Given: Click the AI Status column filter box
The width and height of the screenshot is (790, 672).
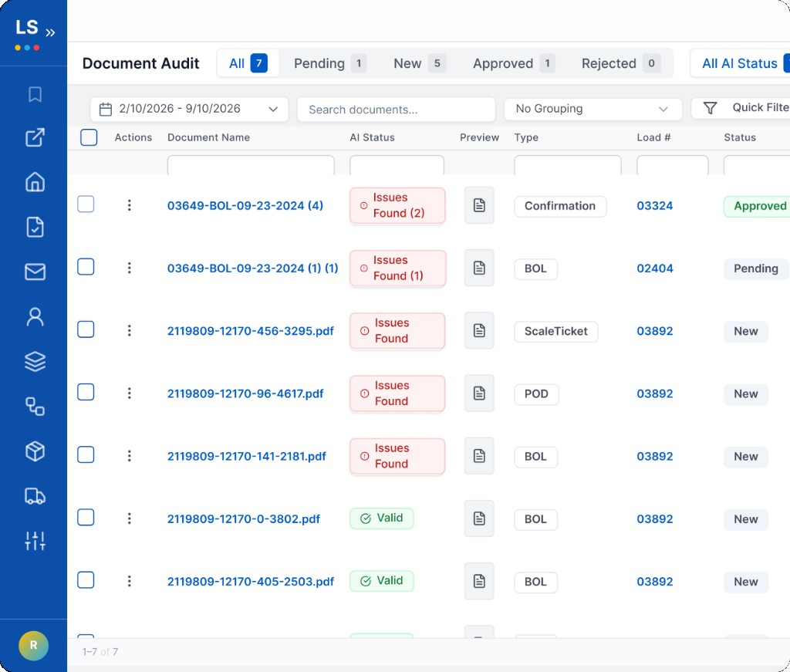Looking at the screenshot, I should (397, 165).
